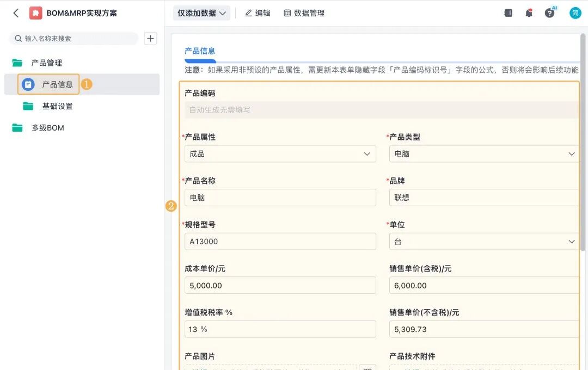The height and width of the screenshot is (370, 588).
Task: Click the red BOM&MRP app icon
Action: [x=35, y=13]
